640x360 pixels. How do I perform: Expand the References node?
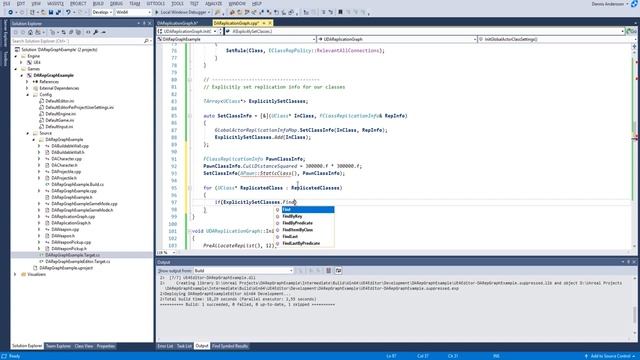(27, 82)
